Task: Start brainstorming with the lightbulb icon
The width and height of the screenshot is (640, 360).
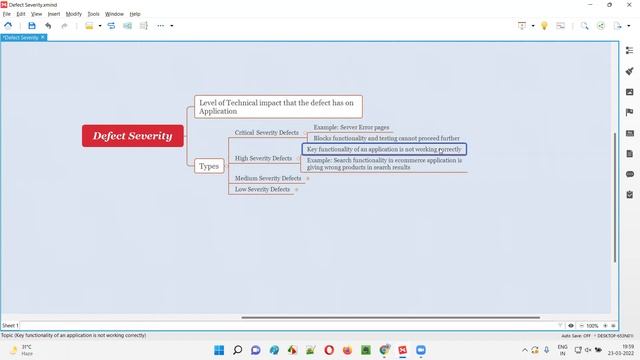Action: (544, 26)
